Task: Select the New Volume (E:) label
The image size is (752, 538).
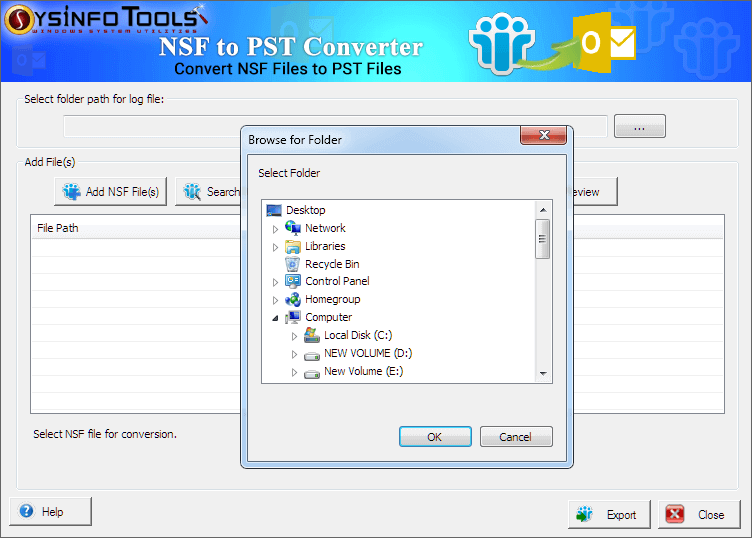Action: point(364,371)
